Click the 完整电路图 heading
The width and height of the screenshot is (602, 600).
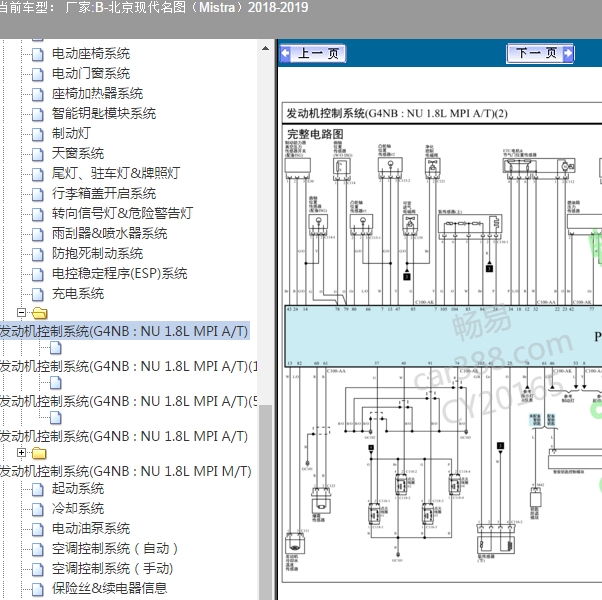[x=315, y=134]
